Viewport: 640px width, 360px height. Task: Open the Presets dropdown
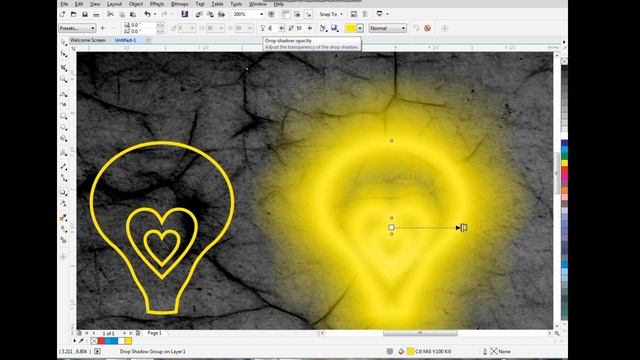pyautogui.click(x=77, y=28)
